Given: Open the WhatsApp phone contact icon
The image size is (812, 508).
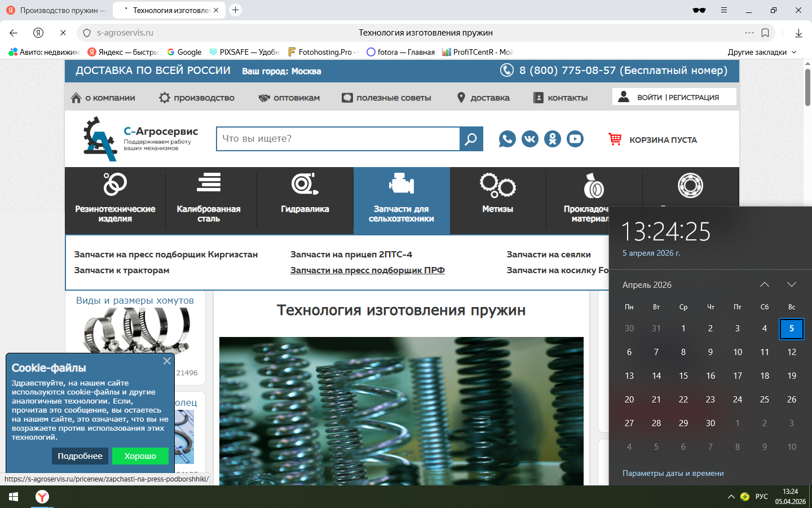Looking at the screenshot, I should coord(507,139).
